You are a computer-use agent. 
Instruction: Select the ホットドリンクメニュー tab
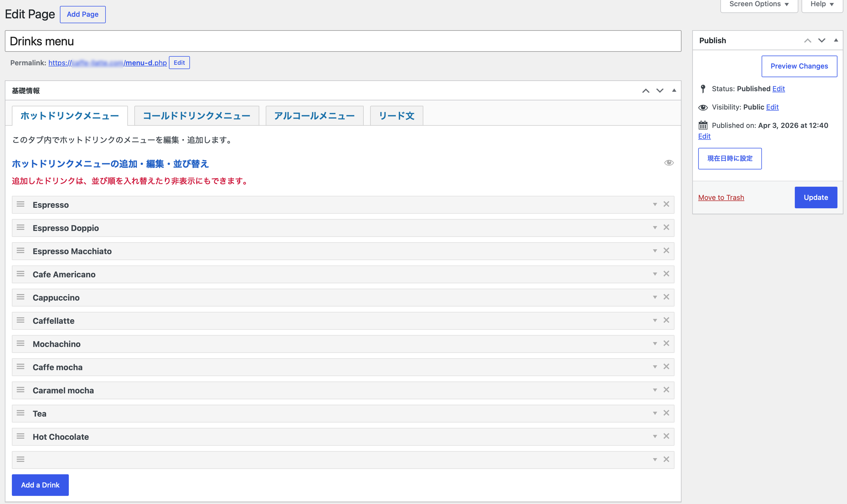pyautogui.click(x=70, y=116)
